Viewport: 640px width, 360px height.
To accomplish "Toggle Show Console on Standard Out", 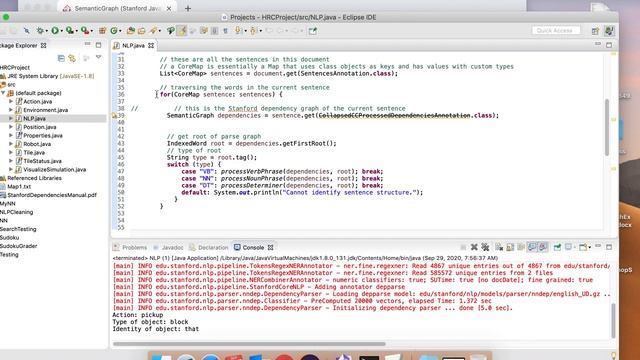I will point(532,247).
